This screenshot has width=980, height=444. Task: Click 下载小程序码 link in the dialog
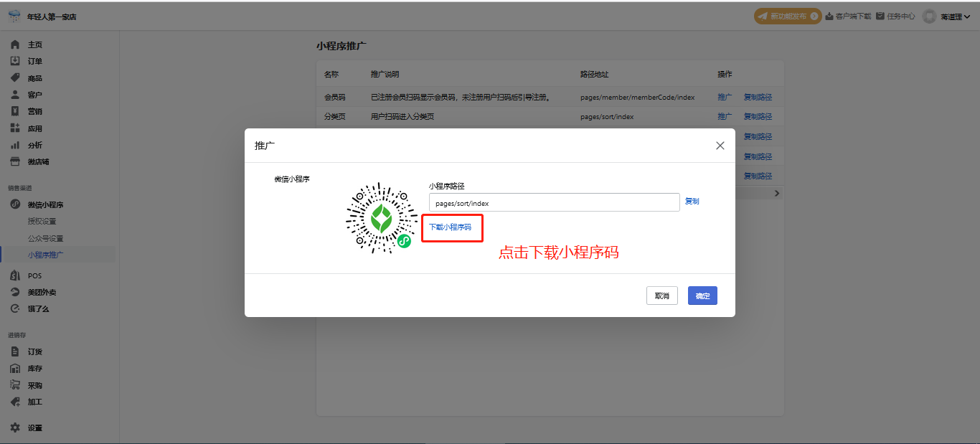coord(450,227)
